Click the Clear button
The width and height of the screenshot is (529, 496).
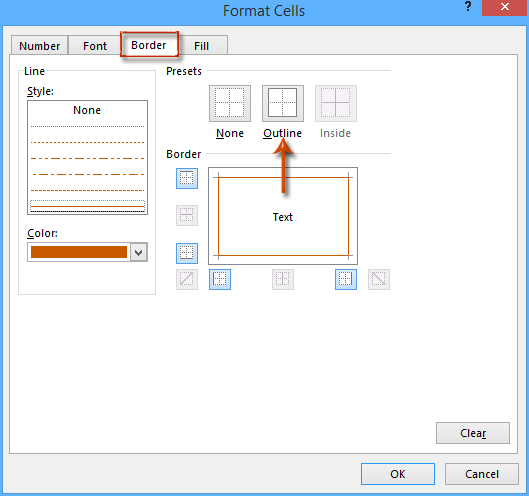[x=473, y=433]
